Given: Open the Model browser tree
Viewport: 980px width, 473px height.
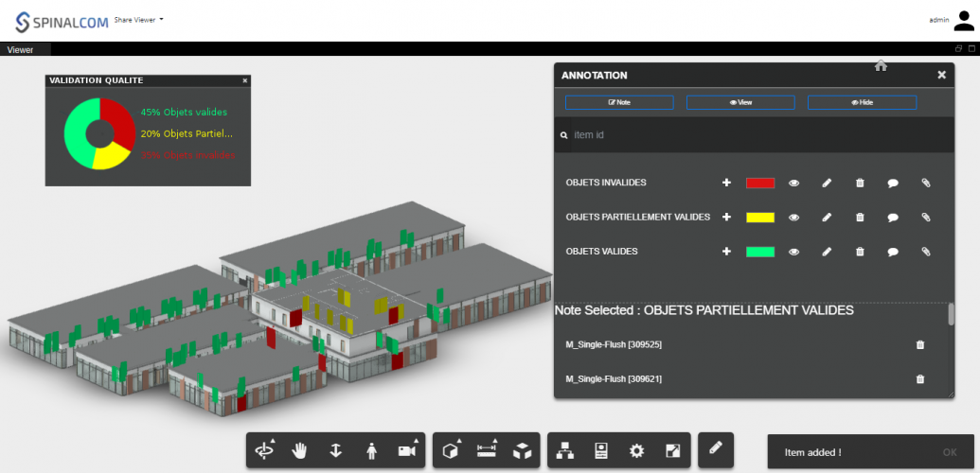Looking at the screenshot, I should click(565, 450).
